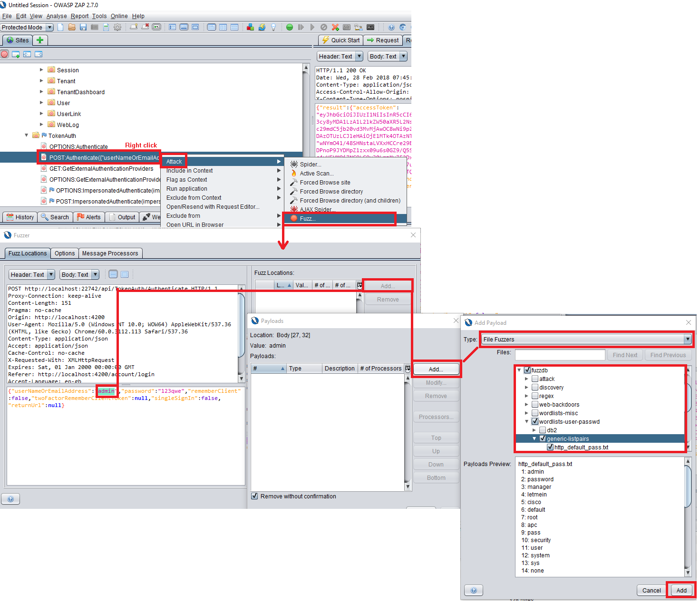The image size is (700, 603).
Task: Select GET:GetExternalAuthenticationProviders tree item
Action: 97,169
